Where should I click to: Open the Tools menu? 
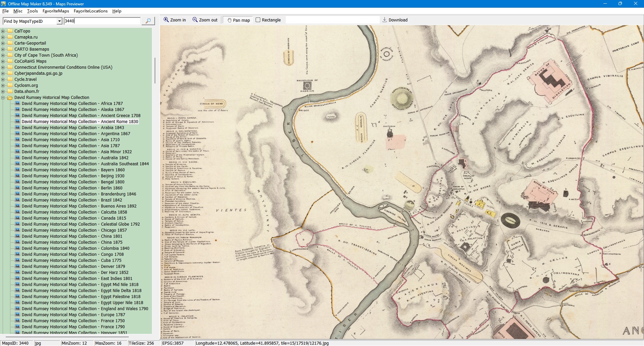[x=33, y=11]
